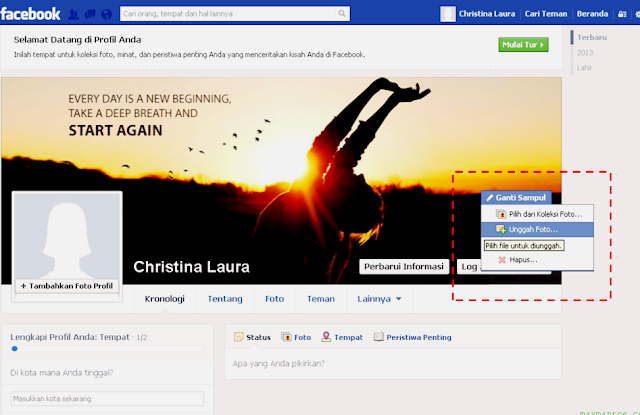Jump to Terbaru in the timeline

(x=592, y=37)
